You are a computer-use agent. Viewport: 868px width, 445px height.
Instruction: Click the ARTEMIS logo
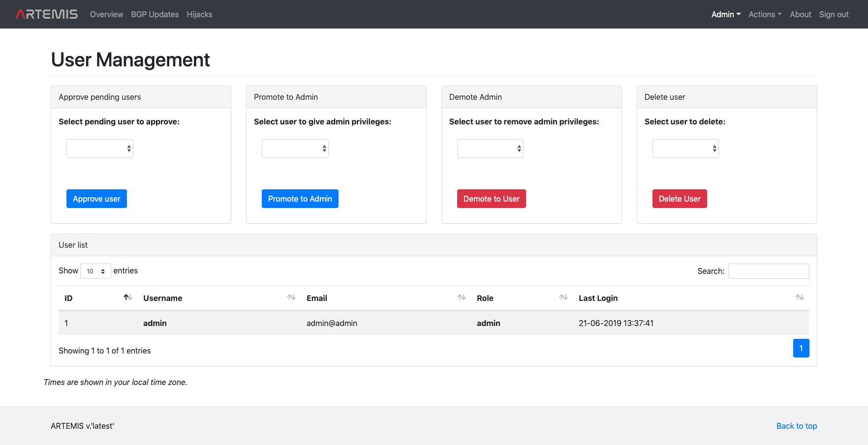coord(46,14)
